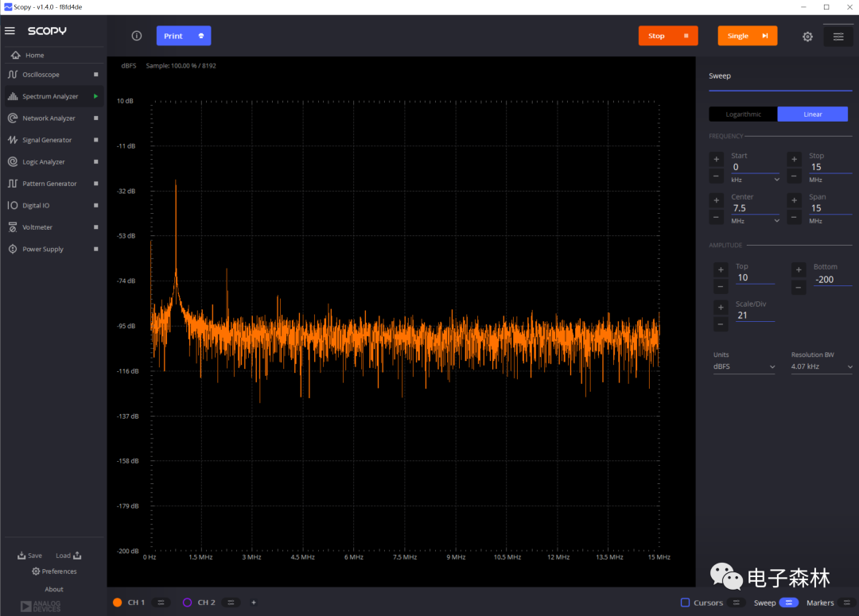This screenshot has width=859, height=616.
Task: Increase the Span with plus
Action: (794, 200)
